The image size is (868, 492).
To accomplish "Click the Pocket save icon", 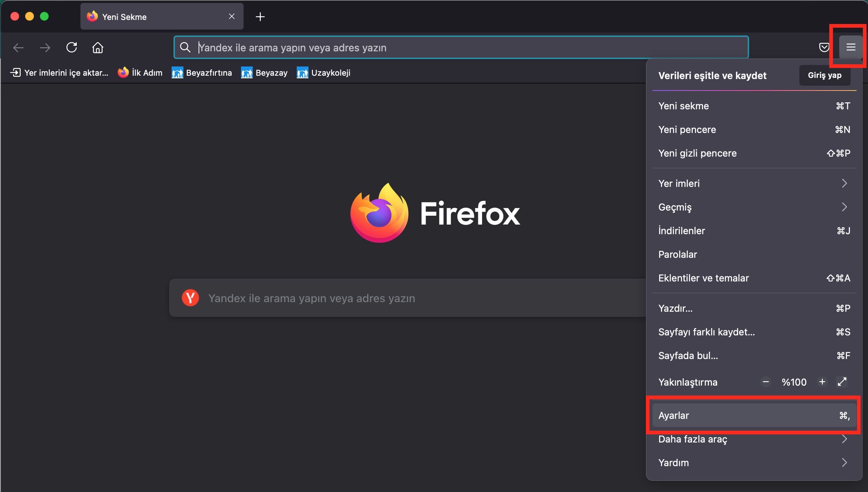I will pyautogui.click(x=824, y=47).
